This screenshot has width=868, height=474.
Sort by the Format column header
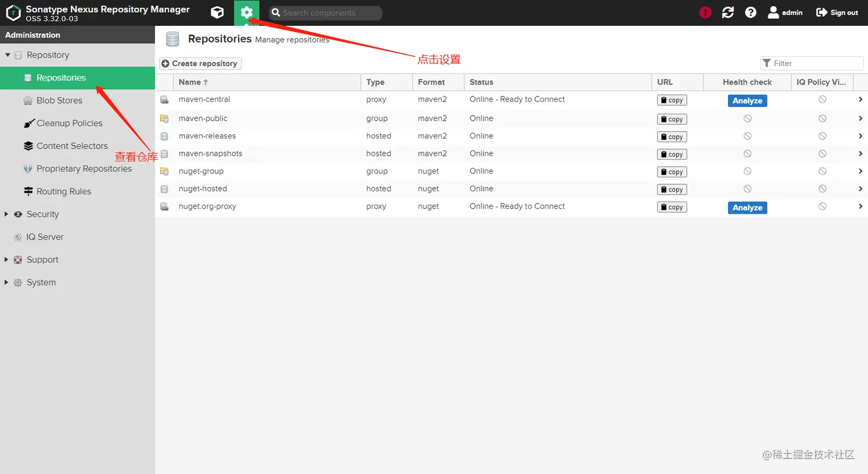pyautogui.click(x=438, y=82)
